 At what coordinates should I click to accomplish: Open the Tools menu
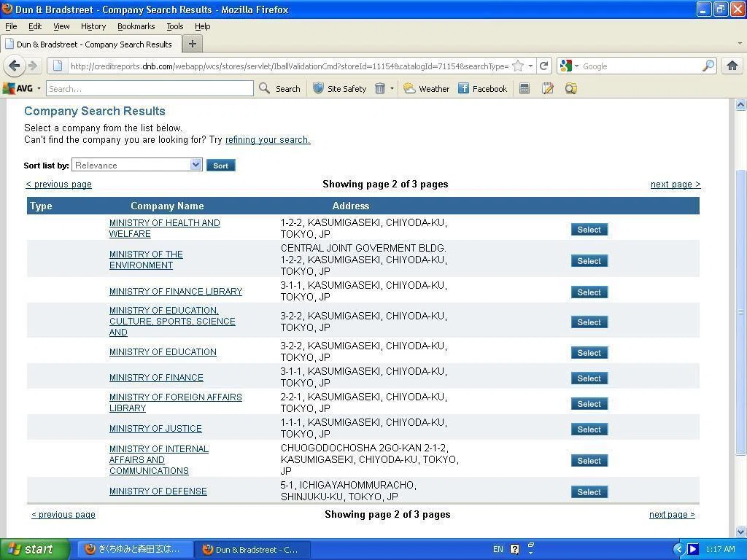click(175, 26)
